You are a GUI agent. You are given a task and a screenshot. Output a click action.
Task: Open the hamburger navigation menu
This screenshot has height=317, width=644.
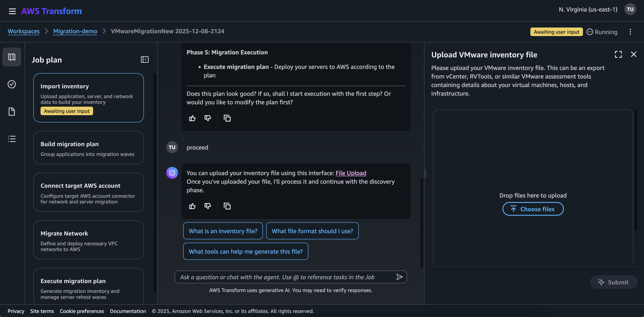12,11
